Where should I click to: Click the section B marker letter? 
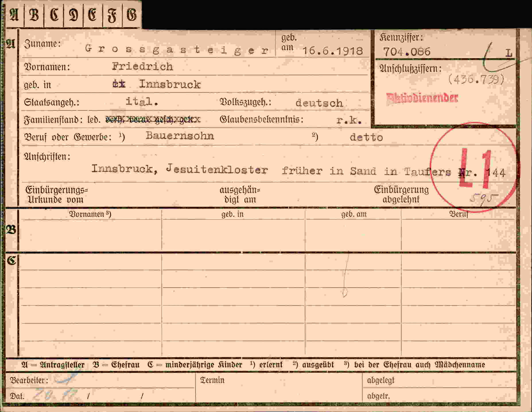[11, 229]
